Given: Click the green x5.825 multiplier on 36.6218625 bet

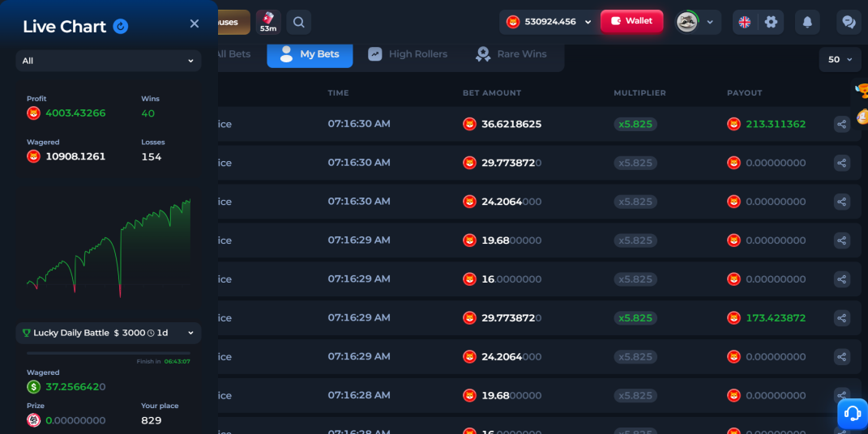Looking at the screenshot, I should tap(635, 124).
